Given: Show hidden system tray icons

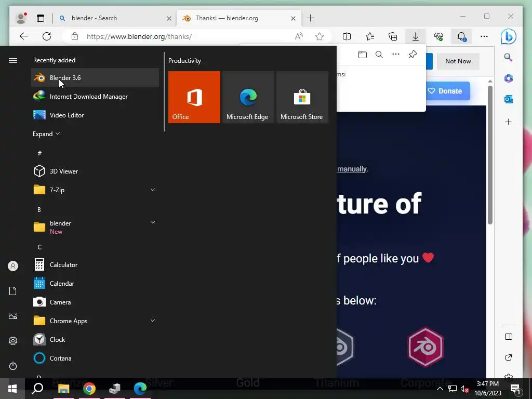Looking at the screenshot, I should (440, 389).
